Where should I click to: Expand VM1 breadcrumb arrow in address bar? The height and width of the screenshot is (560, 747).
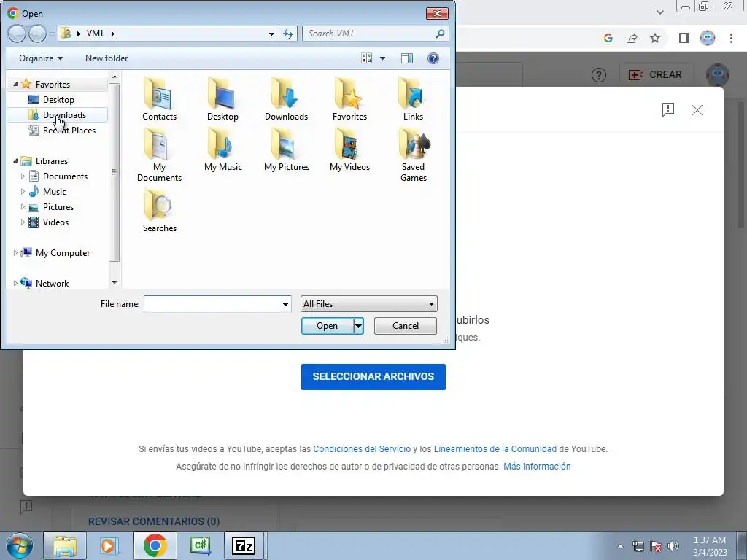tap(113, 34)
